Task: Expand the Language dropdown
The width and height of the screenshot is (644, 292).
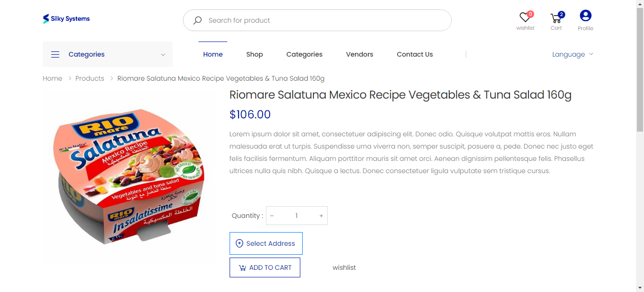Action: click(x=572, y=54)
